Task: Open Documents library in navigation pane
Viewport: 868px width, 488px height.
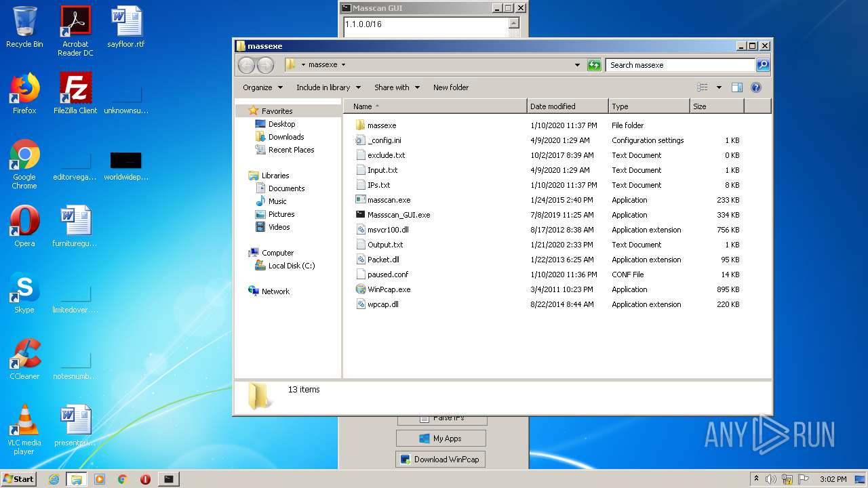Action: coord(286,188)
